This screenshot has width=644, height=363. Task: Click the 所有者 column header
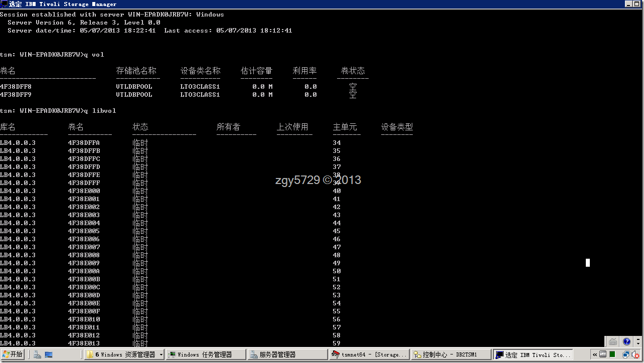pos(228,127)
